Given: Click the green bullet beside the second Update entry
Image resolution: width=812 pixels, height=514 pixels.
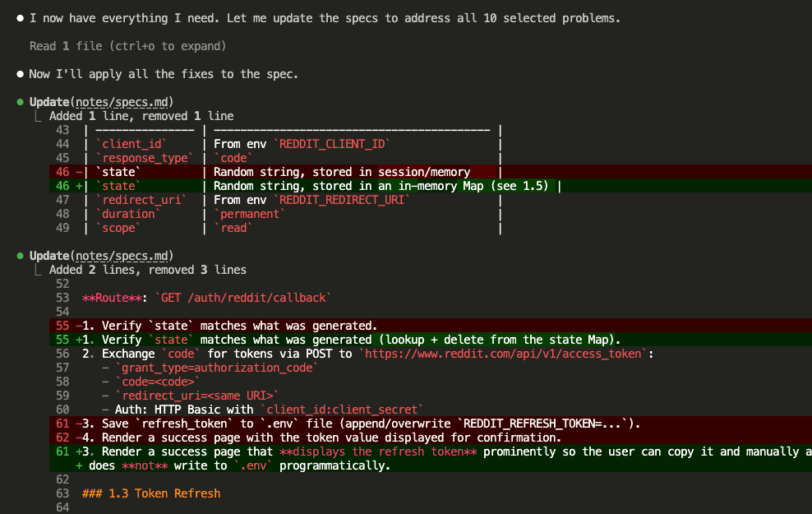Looking at the screenshot, I should pos(19,256).
